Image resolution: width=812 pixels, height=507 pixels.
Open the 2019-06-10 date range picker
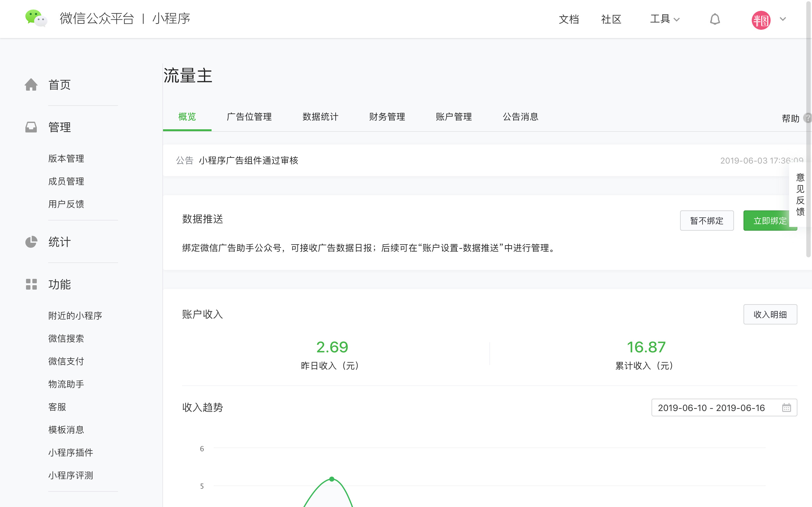pos(711,408)
